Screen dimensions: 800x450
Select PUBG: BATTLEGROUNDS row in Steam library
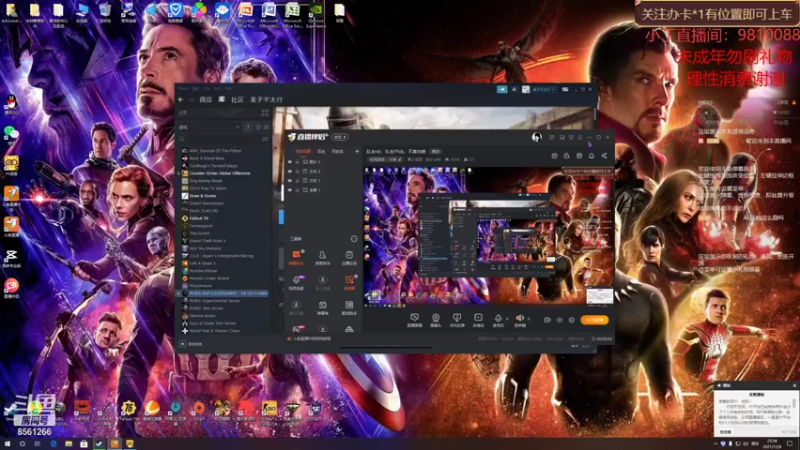pos(223,293)
